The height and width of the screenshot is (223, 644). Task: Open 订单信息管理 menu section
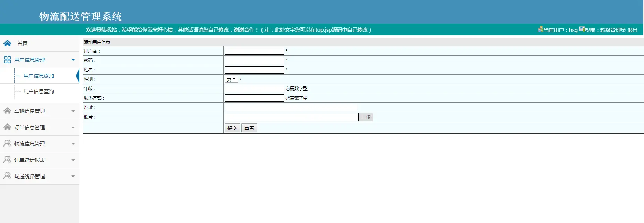[40, 127]
